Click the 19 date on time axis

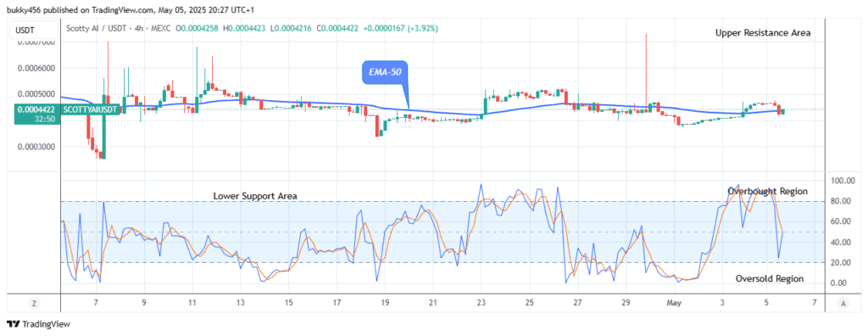[385, 303]
